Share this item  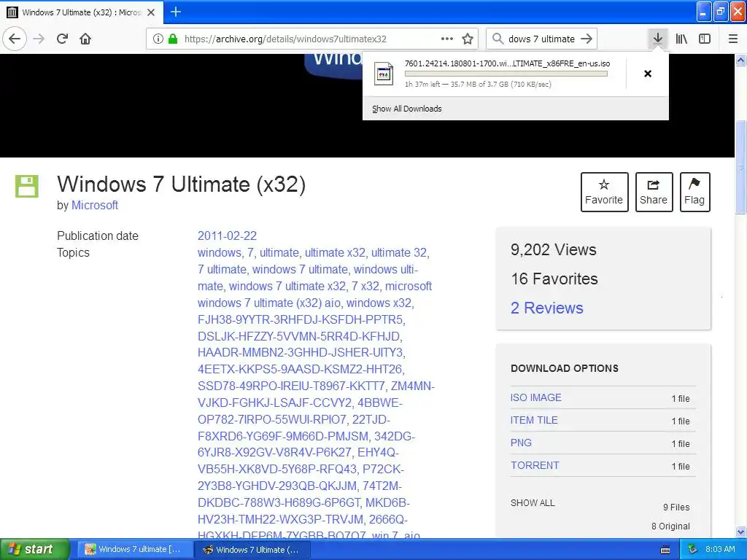(x=654, y=192)
